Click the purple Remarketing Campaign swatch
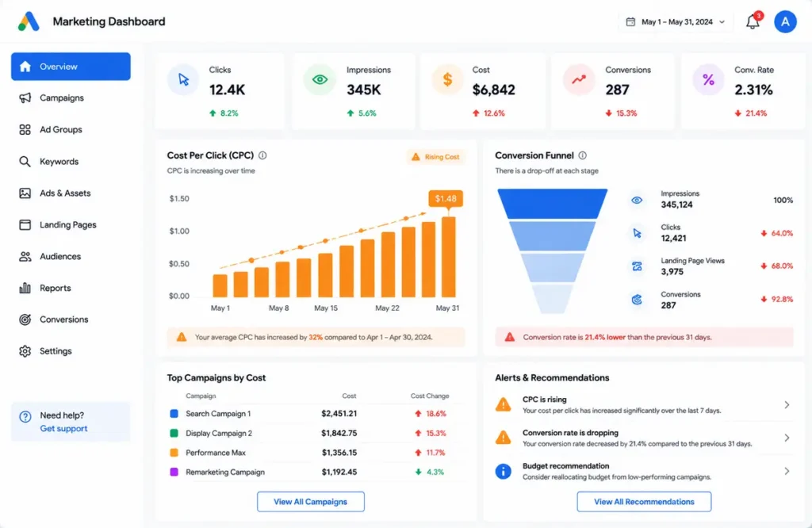The image size is (812, 528). tap(174, 472)
